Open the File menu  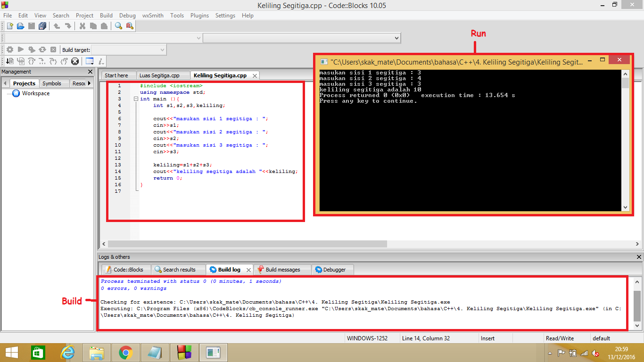[x=8, y=16]
